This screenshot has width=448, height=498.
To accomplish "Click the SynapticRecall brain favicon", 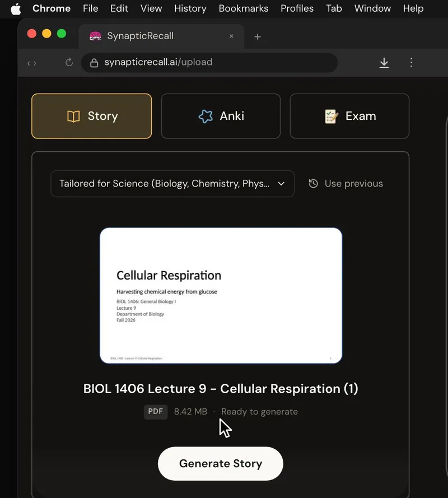I will click(x=95, y=36).
